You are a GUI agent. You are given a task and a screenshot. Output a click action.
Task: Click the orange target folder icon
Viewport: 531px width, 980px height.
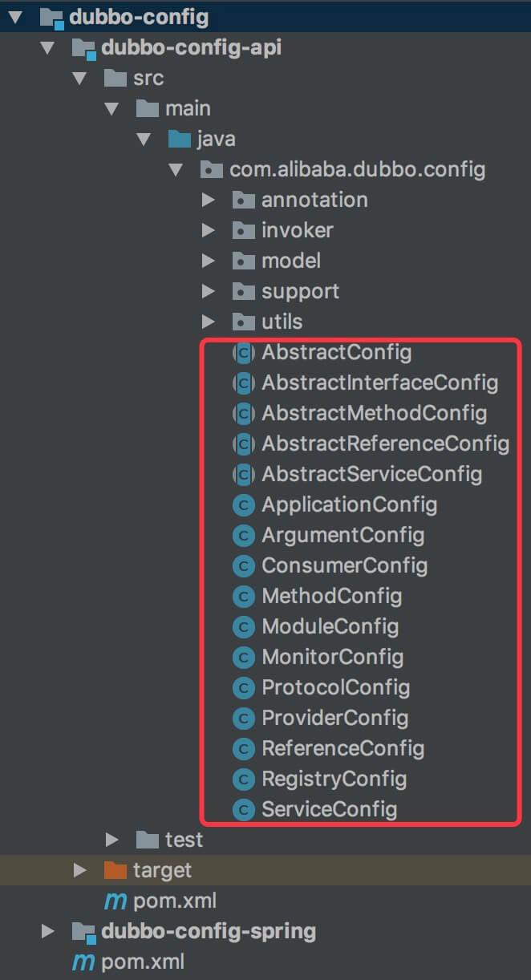click(x=116, y=870)
